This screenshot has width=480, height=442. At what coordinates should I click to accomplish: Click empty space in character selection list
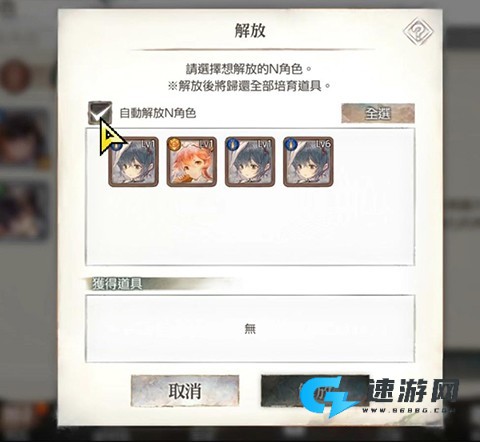point(250,227)
